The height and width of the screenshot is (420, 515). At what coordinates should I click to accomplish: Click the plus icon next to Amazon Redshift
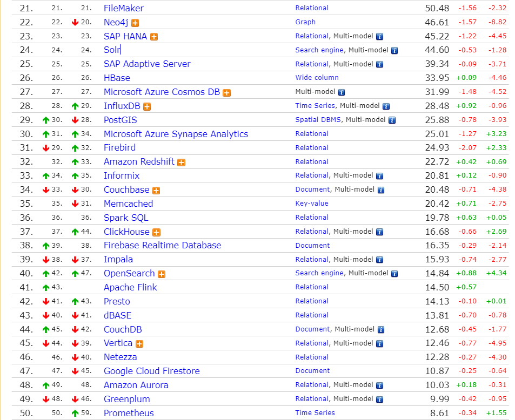click(181, 162)
